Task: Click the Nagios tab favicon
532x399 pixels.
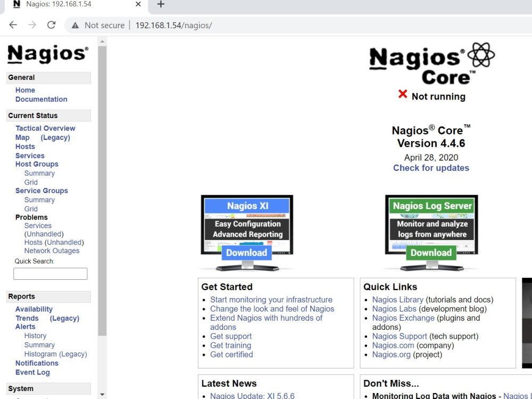Action: (x=16, y=4)
